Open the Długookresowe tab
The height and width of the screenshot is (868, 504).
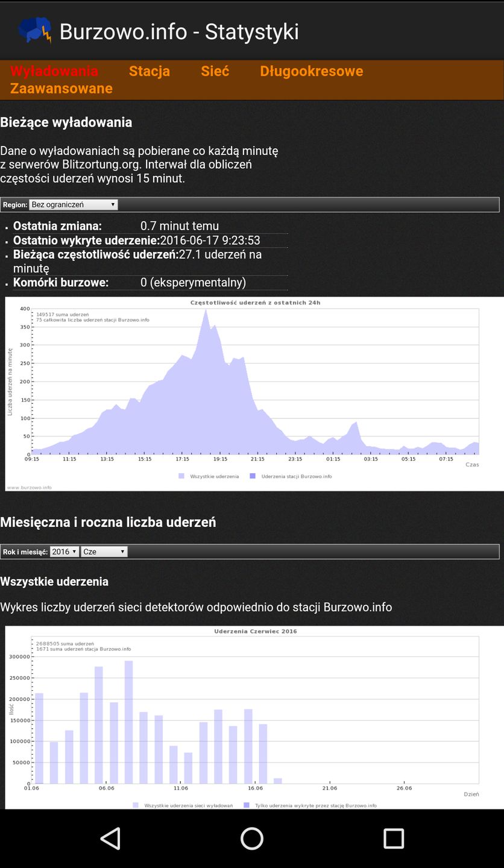click(312, 71)
